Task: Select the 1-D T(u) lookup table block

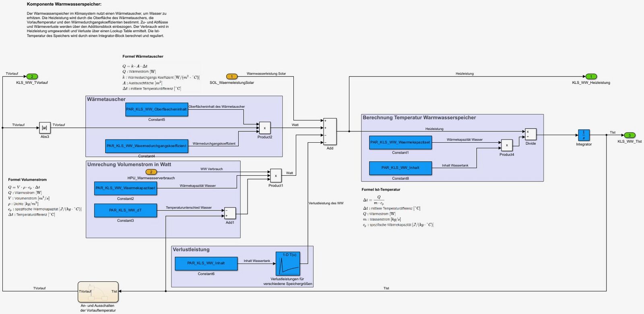Action: coord(288,264)
